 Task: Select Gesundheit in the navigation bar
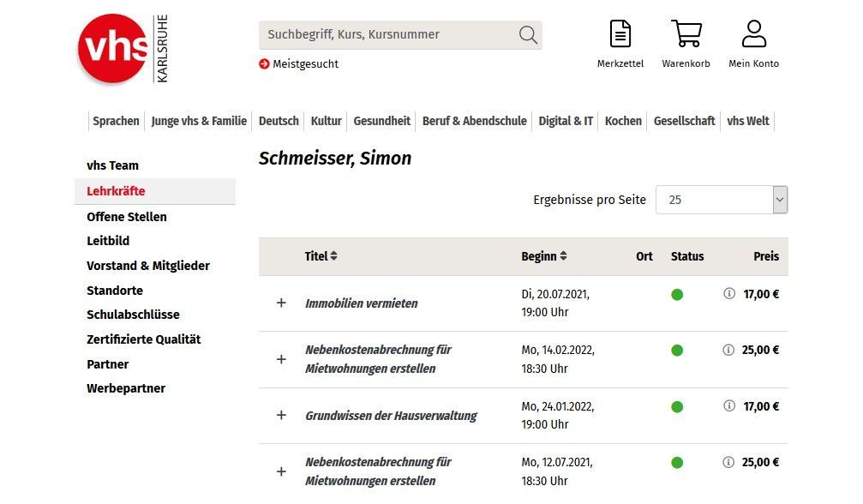click(x=382, y=121)
